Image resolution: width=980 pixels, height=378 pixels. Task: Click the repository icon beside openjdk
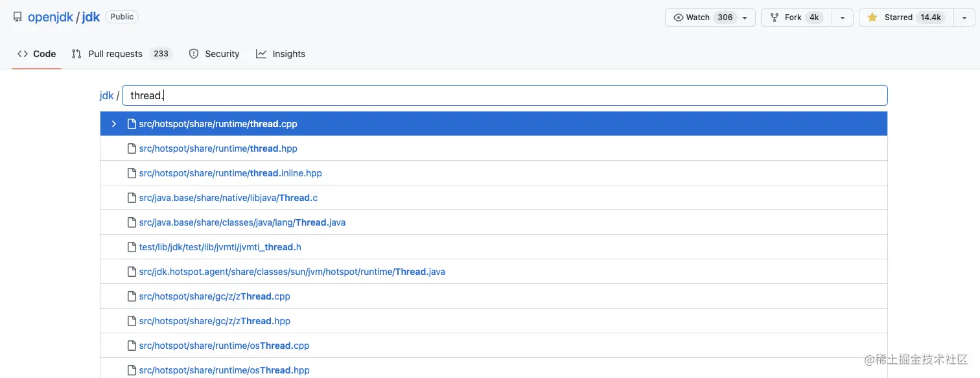17,18
